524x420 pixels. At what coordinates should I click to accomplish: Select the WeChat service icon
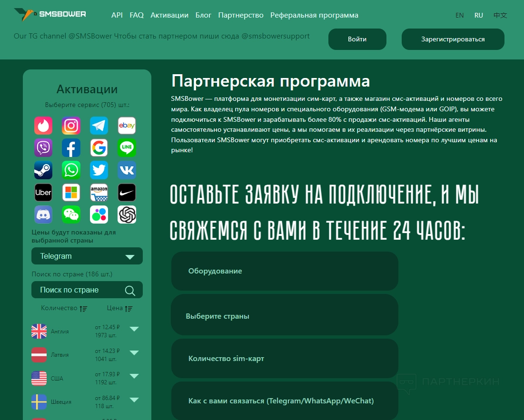point(71,215)
